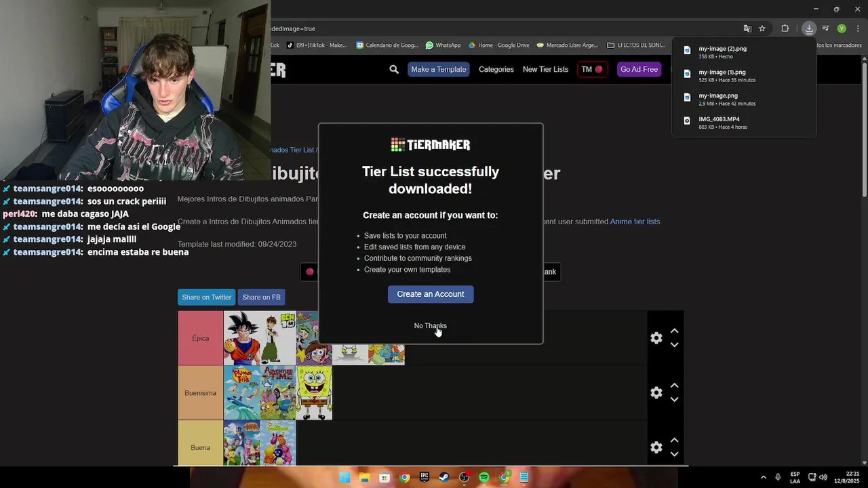The height and width of the screenshot is (488, 868).
Task: Select the Épica tier label
Action: coord(200,338)
